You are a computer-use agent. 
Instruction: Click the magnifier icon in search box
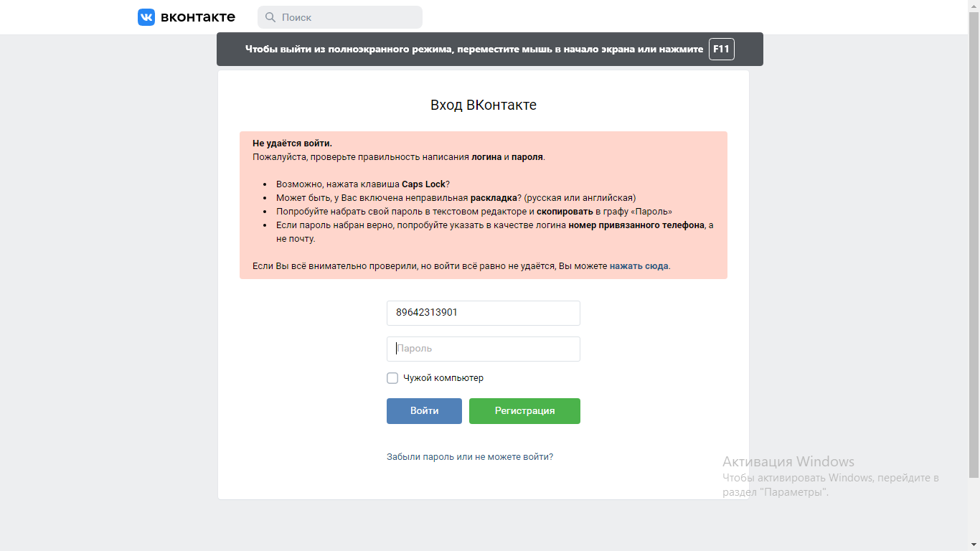pos(270,17)
